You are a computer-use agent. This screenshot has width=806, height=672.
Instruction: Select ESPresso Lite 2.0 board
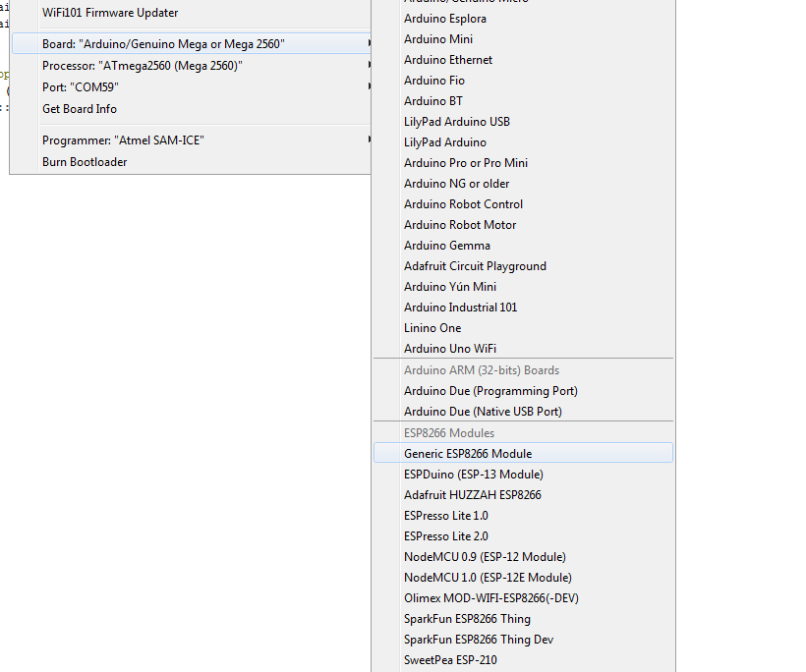(523, 535)
